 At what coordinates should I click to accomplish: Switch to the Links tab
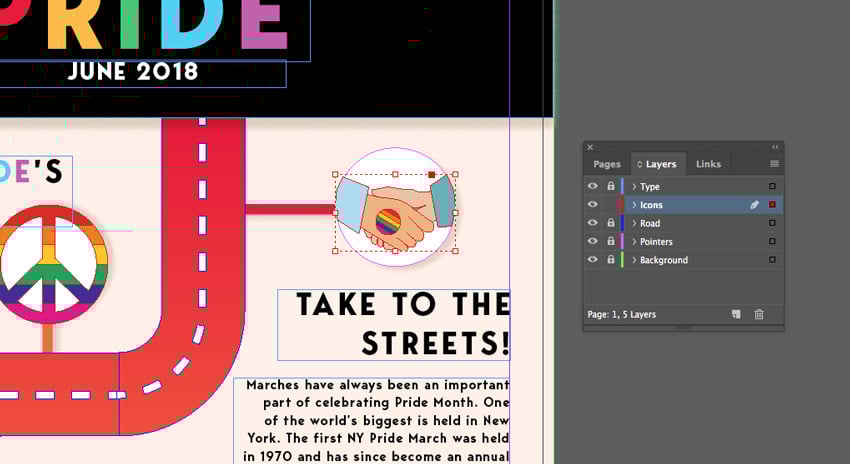pos(708,164)
